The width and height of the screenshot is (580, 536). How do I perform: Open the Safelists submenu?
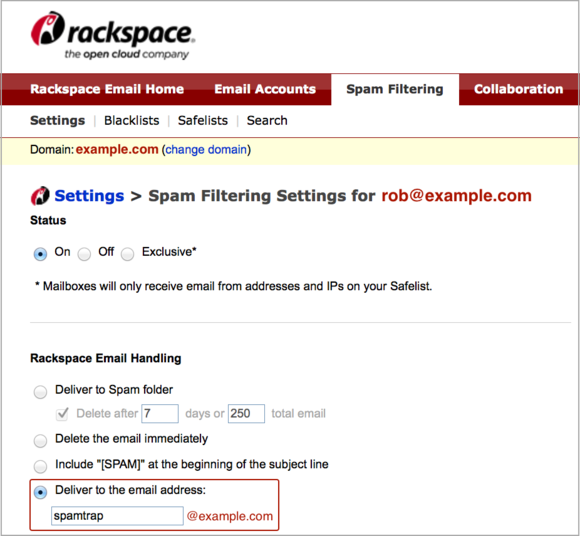click(203, 121)
